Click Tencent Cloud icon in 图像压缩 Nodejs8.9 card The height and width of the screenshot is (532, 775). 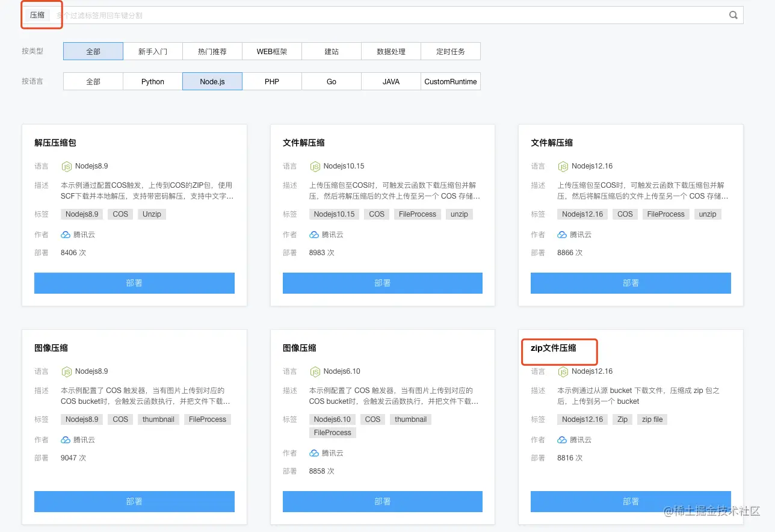[x=66, y=440]
